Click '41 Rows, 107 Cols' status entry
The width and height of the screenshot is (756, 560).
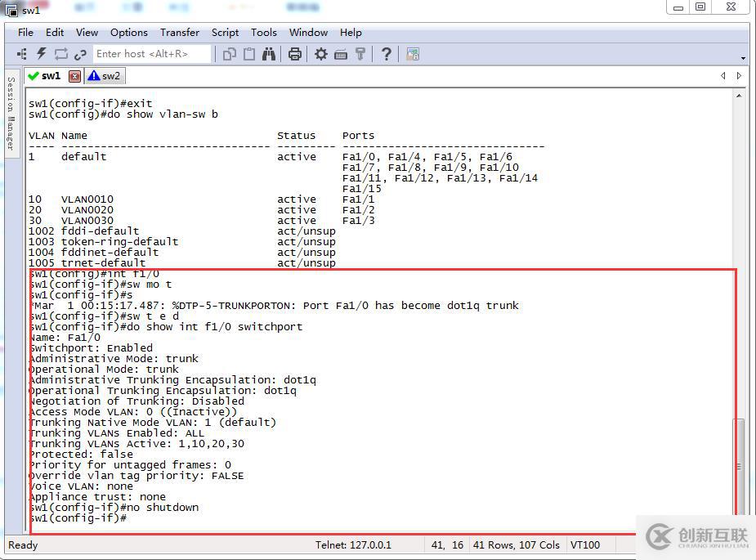click(x=516, y=545)
